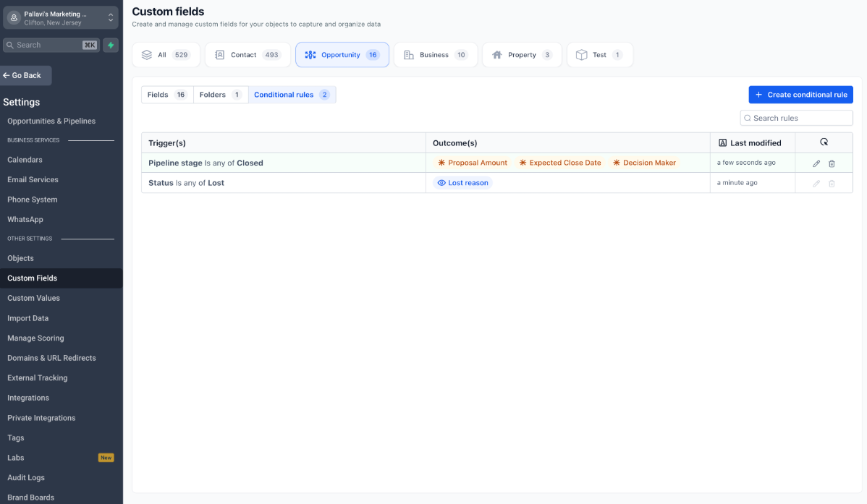Screen dimensions: 867x504
Task: Click the Lost reason outcome tag
Action: 462,183
